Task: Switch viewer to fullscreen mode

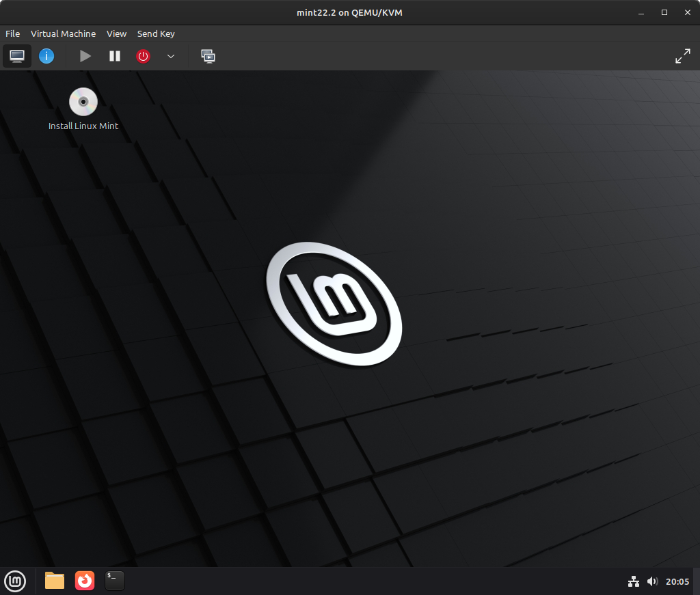Action: tap(683, 56)
